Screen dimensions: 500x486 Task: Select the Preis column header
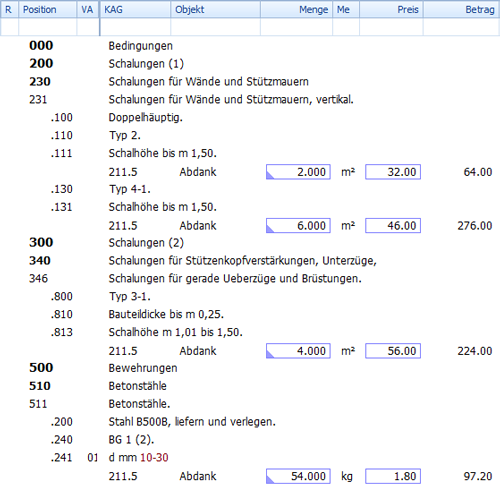[391, 9]
